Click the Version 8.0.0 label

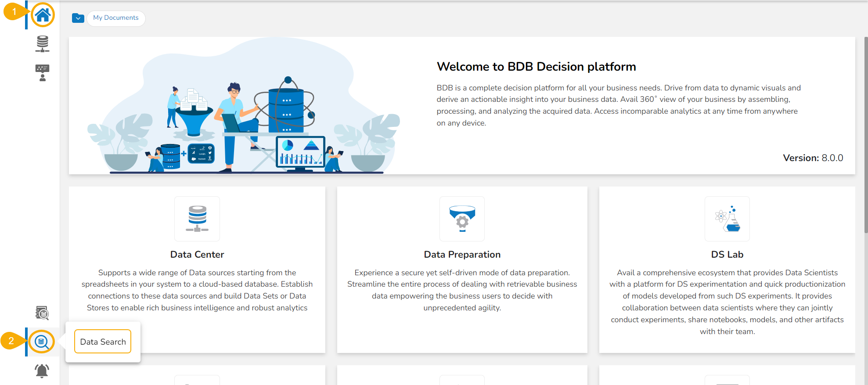[x=813, y=158]
